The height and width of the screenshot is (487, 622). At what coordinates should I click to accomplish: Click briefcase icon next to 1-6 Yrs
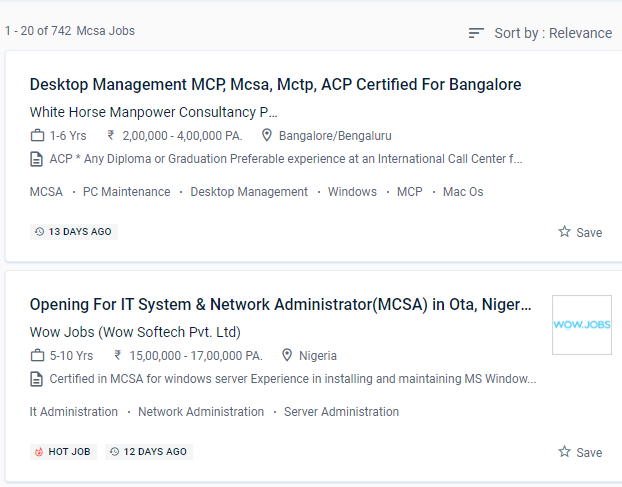[x=38, y=135]
